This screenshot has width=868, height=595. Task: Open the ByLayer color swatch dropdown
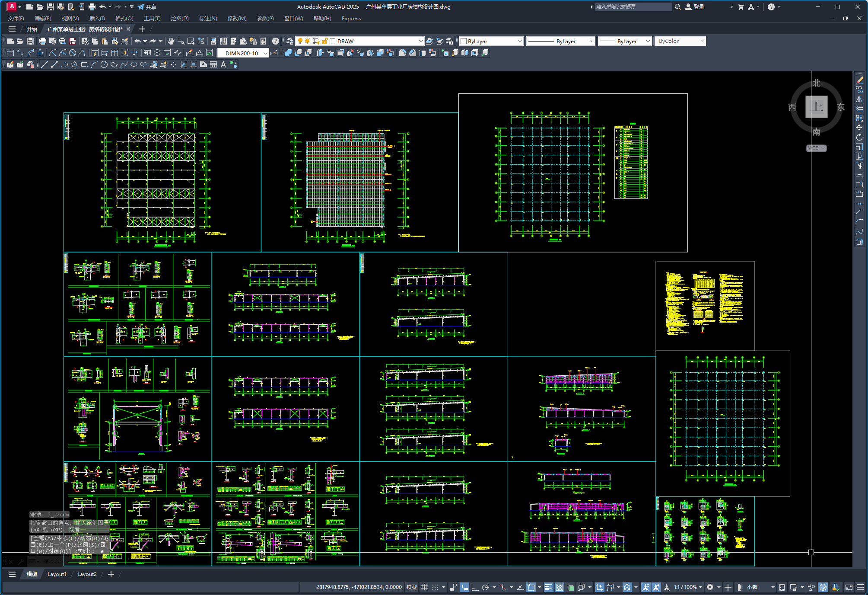click(519, 41)
